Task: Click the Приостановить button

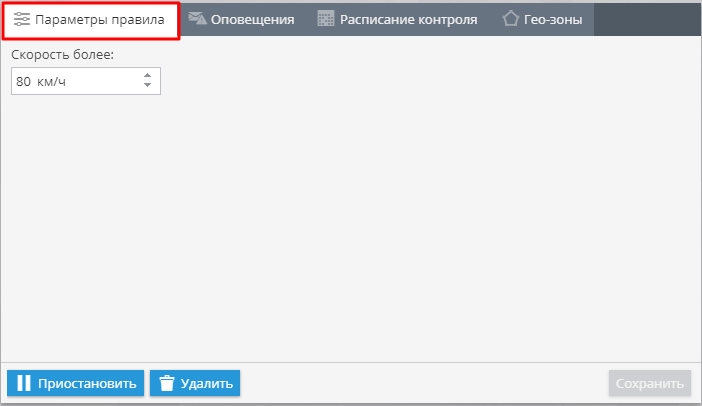Action: (76, 383)
